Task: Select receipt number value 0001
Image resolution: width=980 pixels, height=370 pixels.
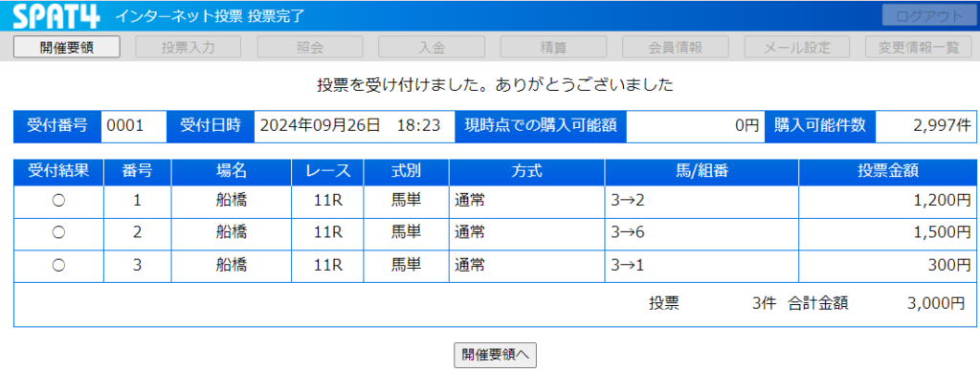Action: point(125,125)
